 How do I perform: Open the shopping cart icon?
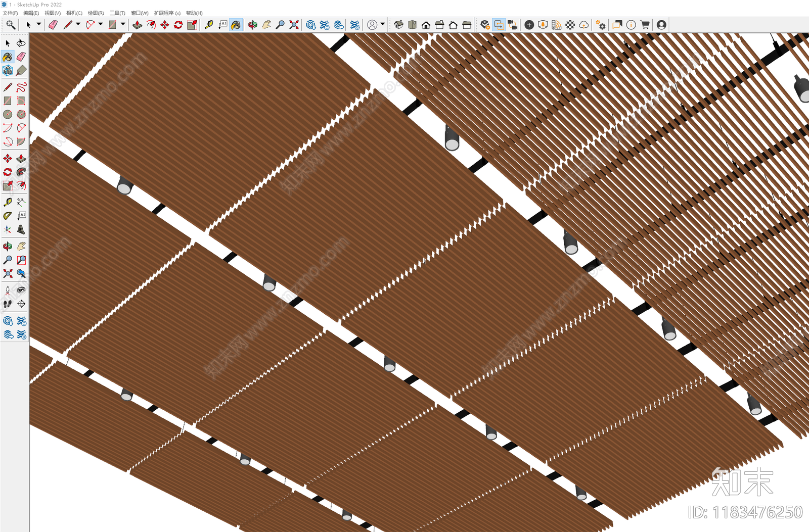645,24
